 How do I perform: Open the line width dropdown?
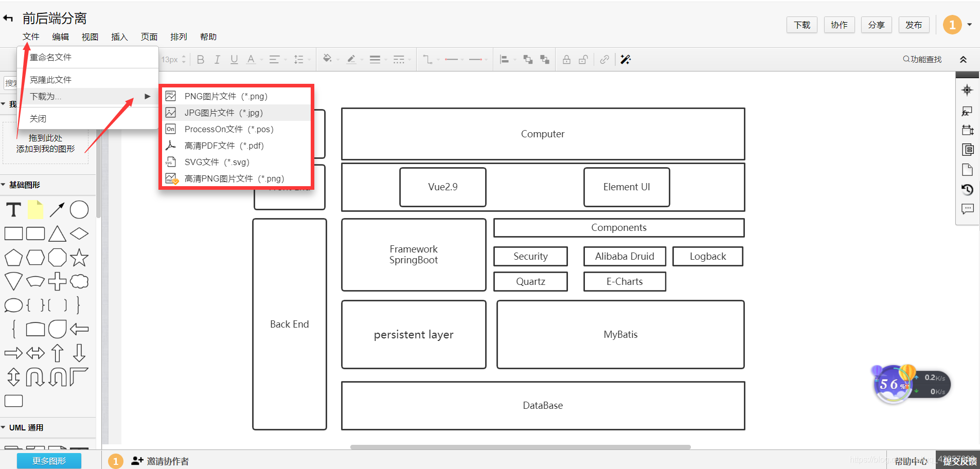(x=375, y=60)
